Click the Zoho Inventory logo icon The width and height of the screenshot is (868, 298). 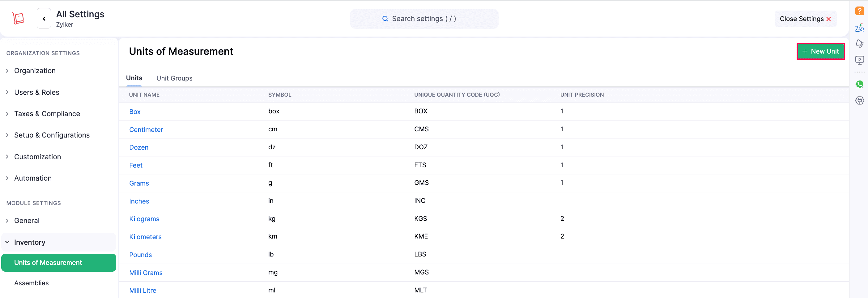(18, 18)
